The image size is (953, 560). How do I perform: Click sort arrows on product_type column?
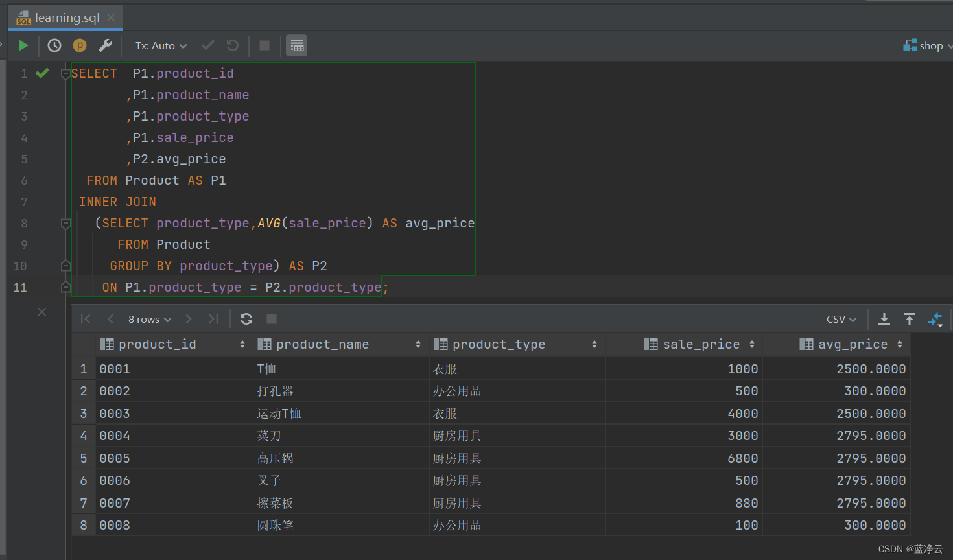pos(594,345)
